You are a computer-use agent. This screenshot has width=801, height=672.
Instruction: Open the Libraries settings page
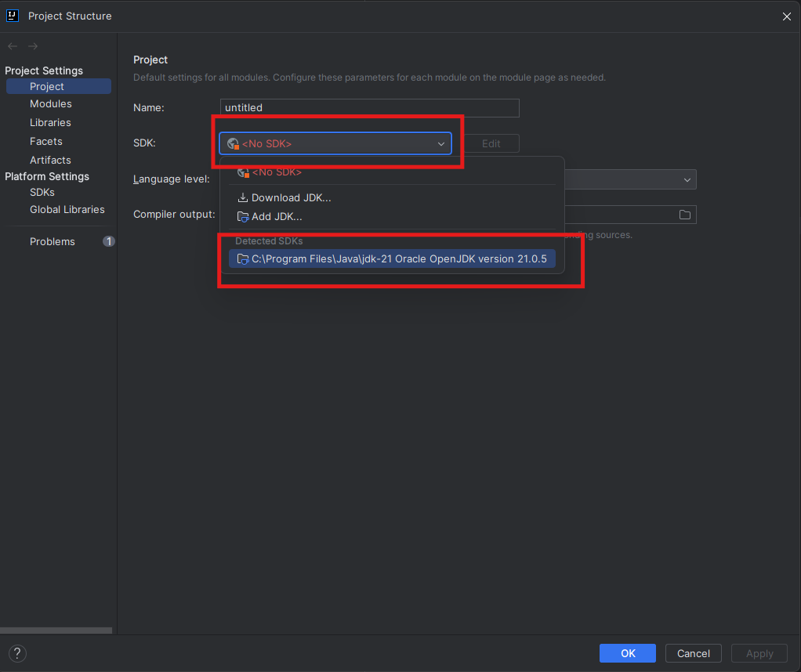point(50,122)
